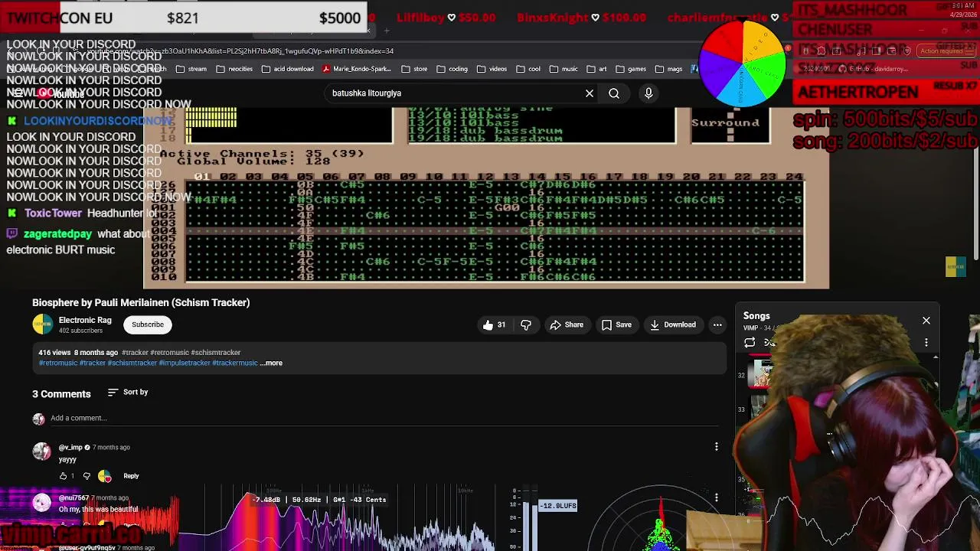Open the Songs playlist options menu
Viewport: 980px width, 551px height.
coord(926,343)
